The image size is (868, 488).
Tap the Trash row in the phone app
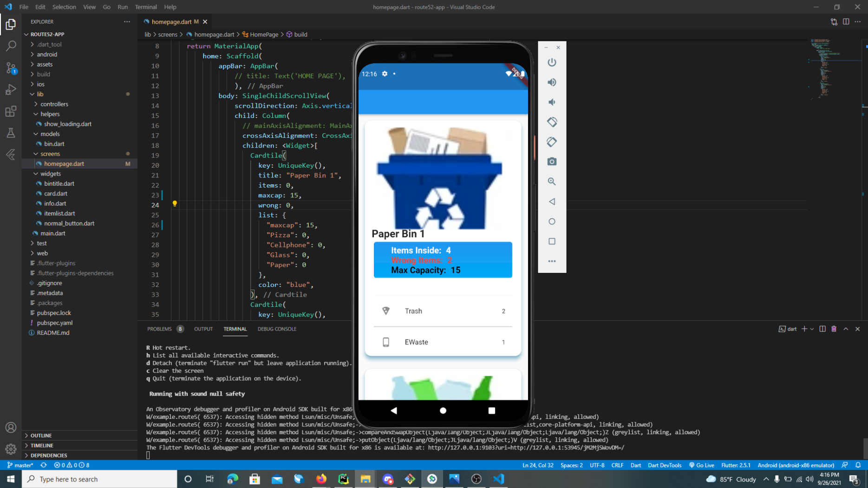tap(443, 311)
